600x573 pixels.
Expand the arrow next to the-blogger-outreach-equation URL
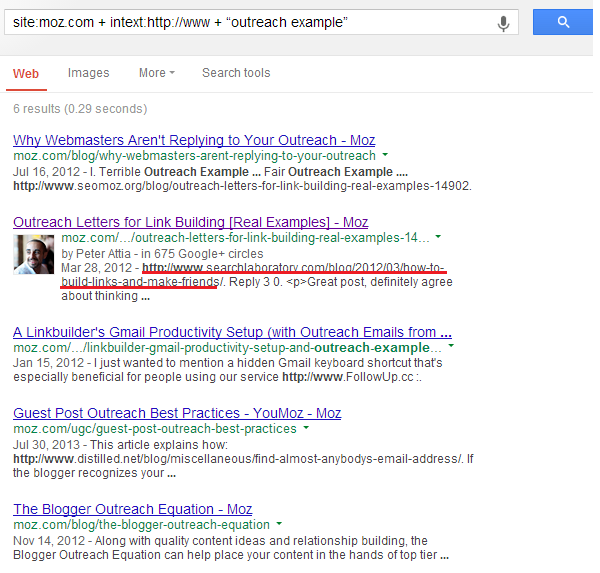pos(279,523)
